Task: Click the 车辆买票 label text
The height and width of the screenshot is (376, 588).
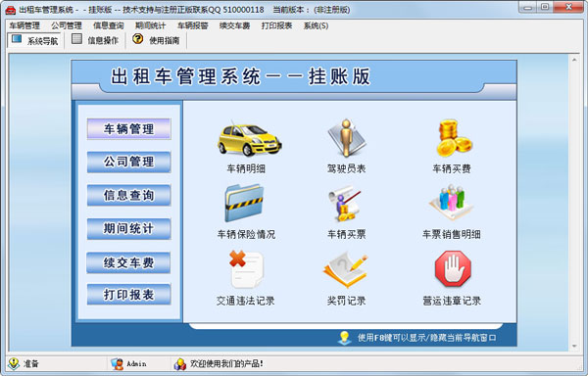Action: tap(346, 234)
